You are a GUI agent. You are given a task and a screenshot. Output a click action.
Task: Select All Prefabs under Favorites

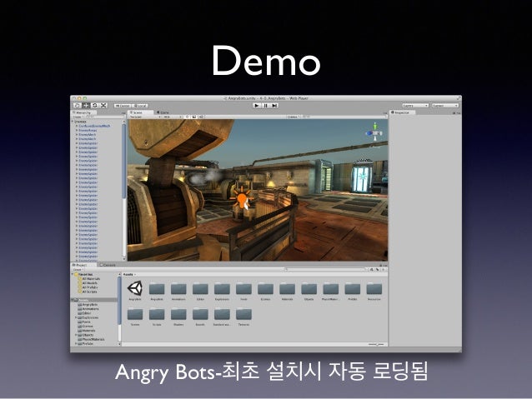coord(88,287)
